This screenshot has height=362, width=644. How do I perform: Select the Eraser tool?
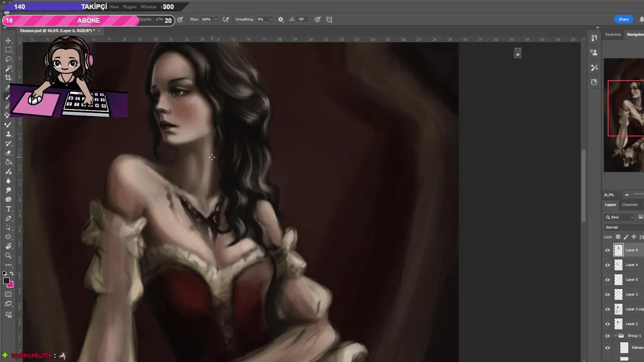click(x=8, y=153)
